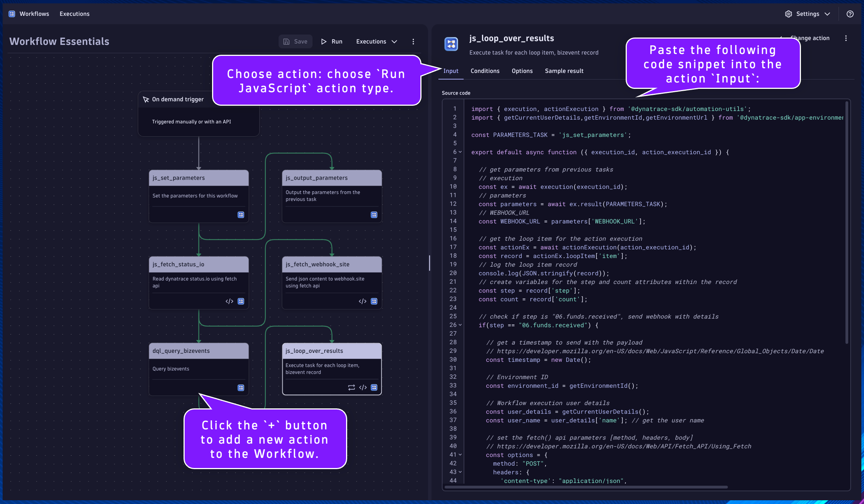Open the Settings gear icon
The height and width of the screenshot is (504, 864).
click(789, 14)
